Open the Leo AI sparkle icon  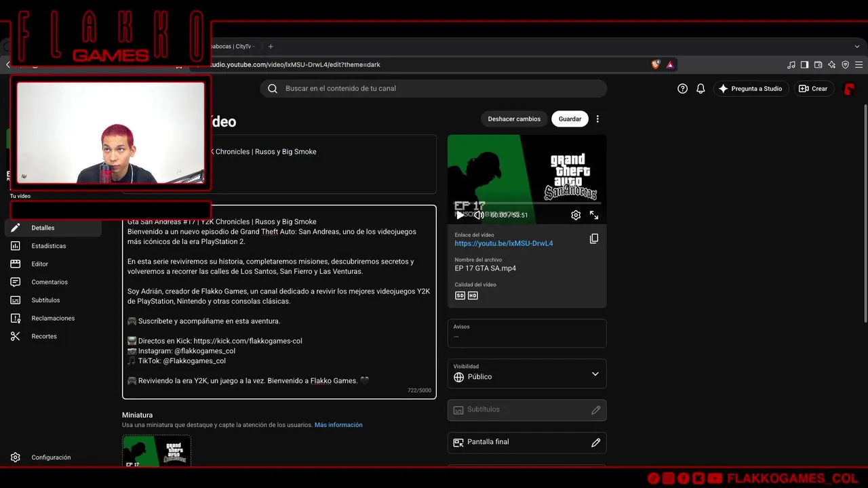831,64
